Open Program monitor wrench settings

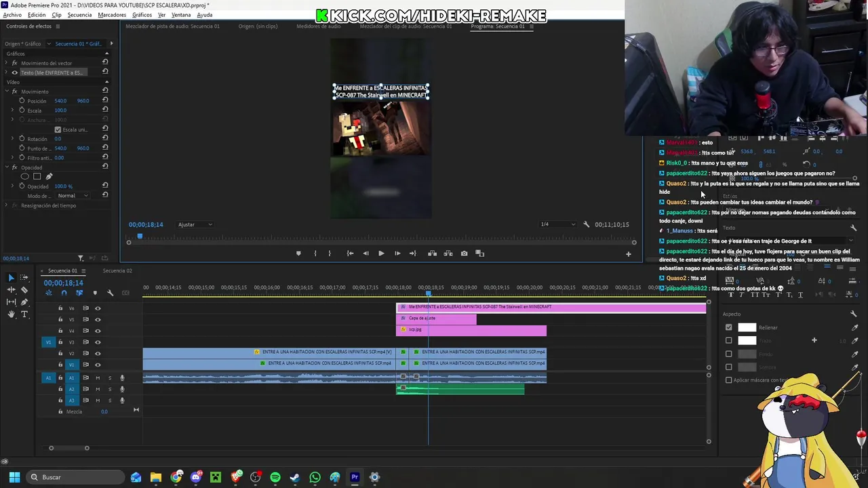586,224
